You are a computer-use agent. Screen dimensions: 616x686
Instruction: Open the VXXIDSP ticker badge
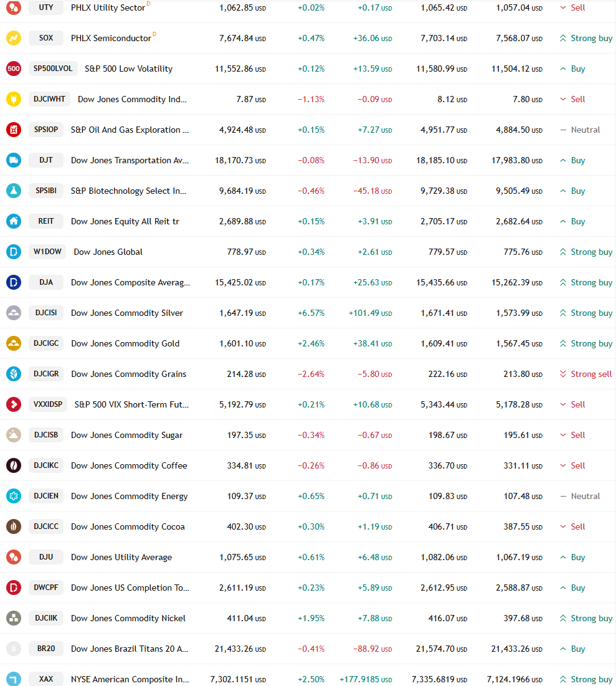[48, 404]
